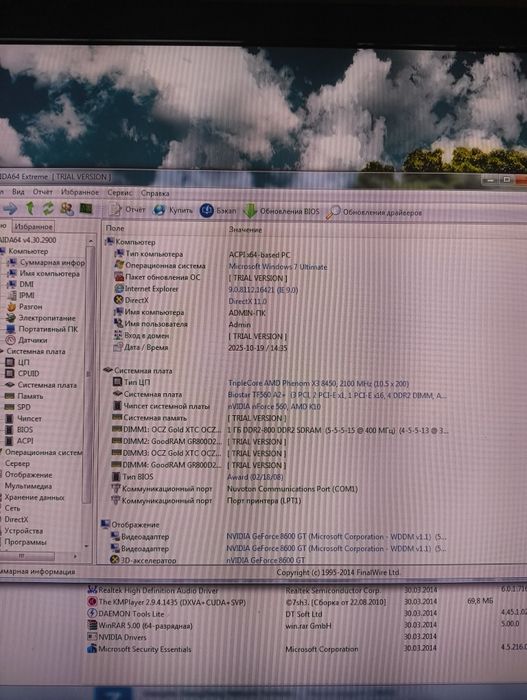Image resolution: width=527 pixels, height=700 pixels.
Task: Click the users icon in the toolbar
Action: click(67, 208)
